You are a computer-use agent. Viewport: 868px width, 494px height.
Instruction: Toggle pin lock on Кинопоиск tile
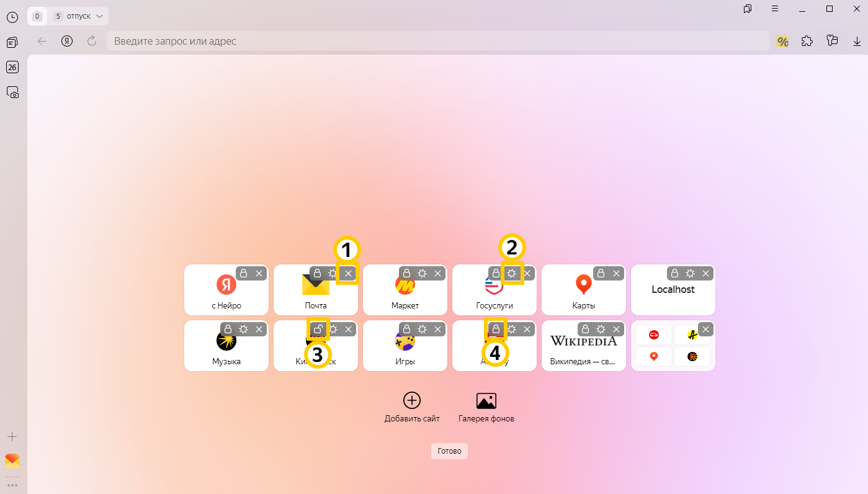click(317, 329)
